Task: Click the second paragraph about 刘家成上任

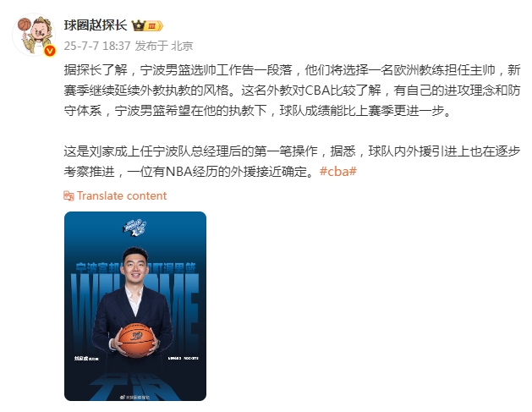Action: (x=292, y=162)
